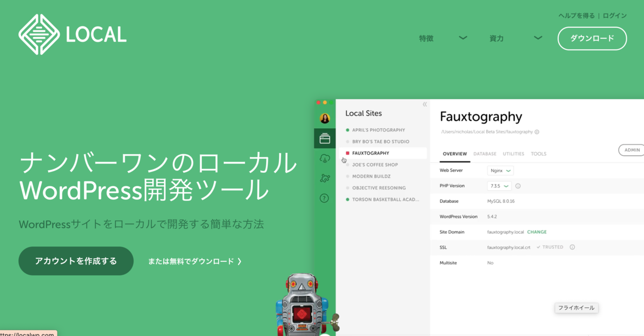This screenshot has height=336, width=644.
Task: Expand the 資力 menu chevron
Action: (538, 38)
